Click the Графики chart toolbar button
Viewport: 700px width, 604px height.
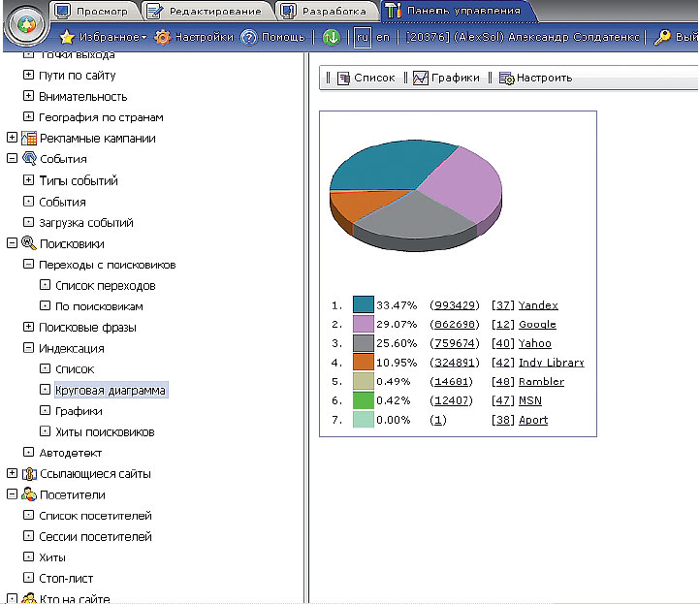pos(446,78)
